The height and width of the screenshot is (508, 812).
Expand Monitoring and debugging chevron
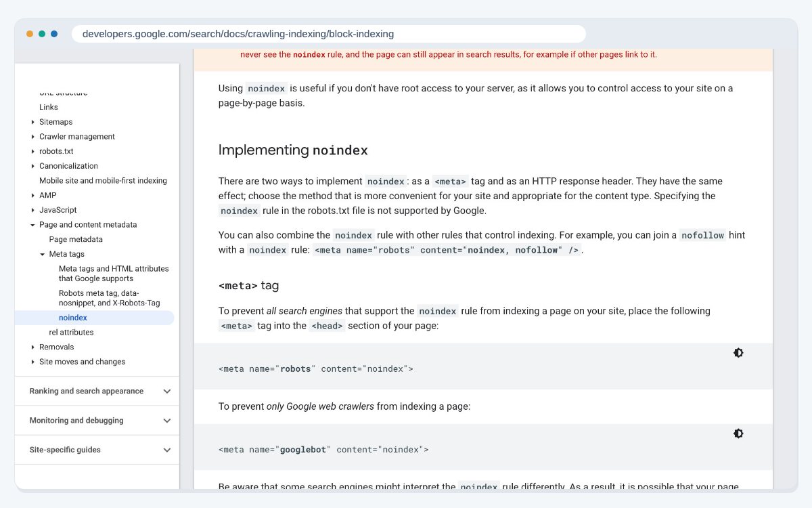167,421
